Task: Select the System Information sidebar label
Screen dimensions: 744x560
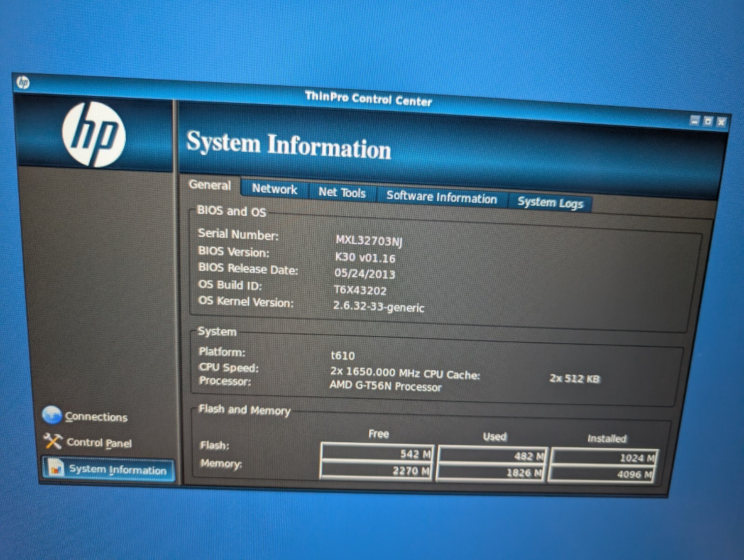Action: point(118,470)
